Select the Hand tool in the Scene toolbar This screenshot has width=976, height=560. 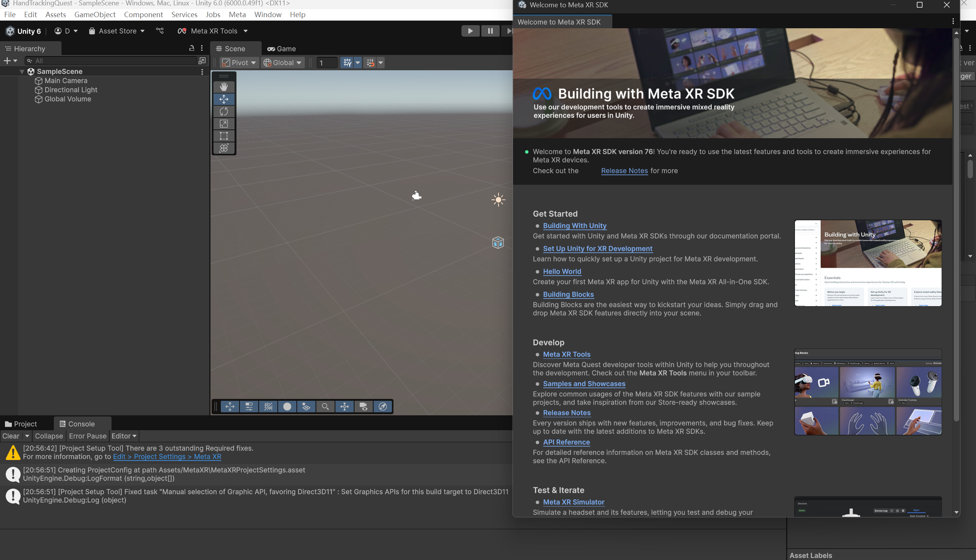(223, 87)
